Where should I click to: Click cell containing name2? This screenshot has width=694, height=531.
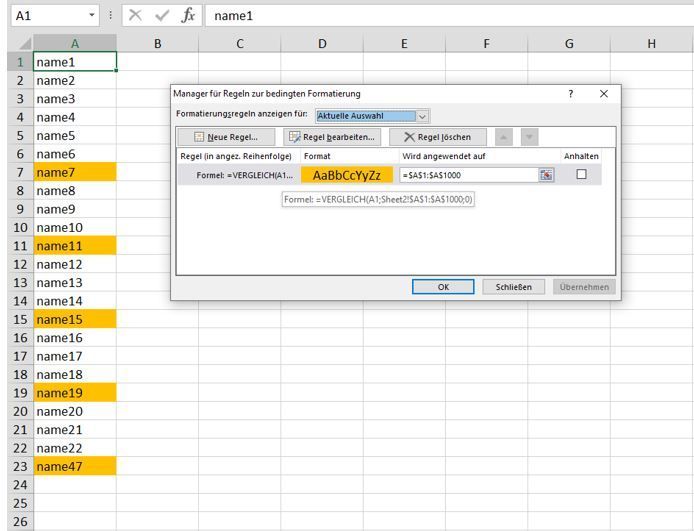(75, 81)
